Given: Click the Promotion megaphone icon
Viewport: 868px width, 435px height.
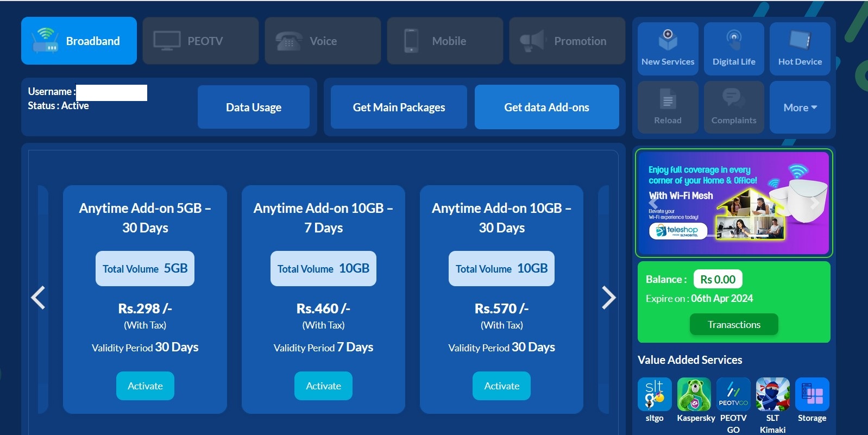Looking at the screenshot, I should (x=532, y=41).
